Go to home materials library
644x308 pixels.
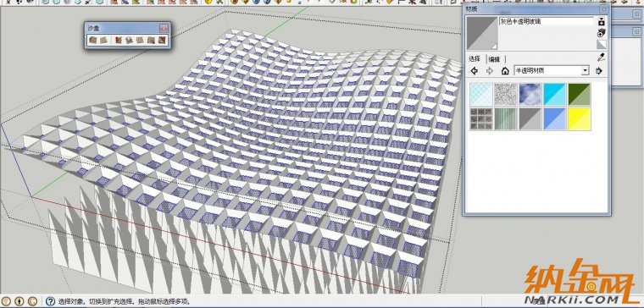(x=505, y=71)
